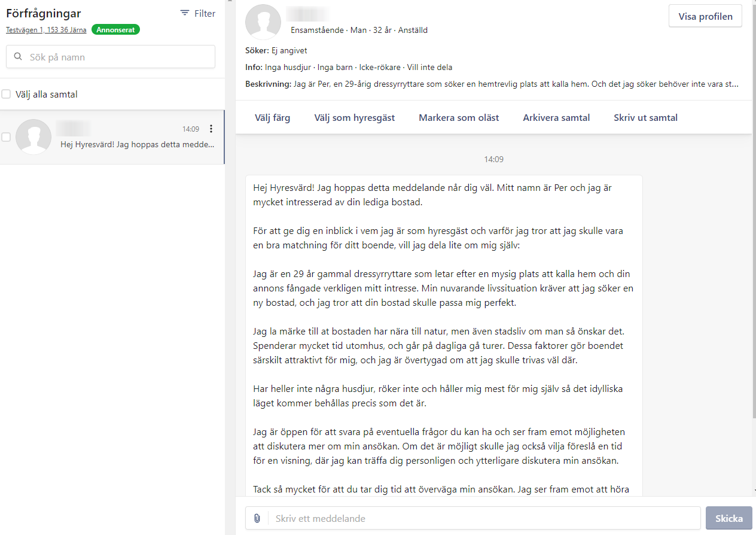Open the Testvägen 1 address link
This screenshot has height=535, width=756.
coord(46,30)
